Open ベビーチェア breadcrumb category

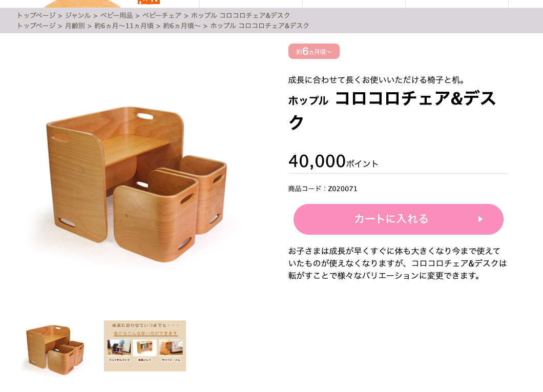tap(162, 15)
